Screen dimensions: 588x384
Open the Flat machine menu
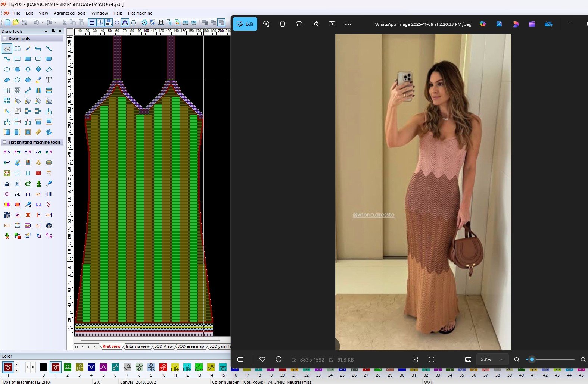click(x=140, y=13)
